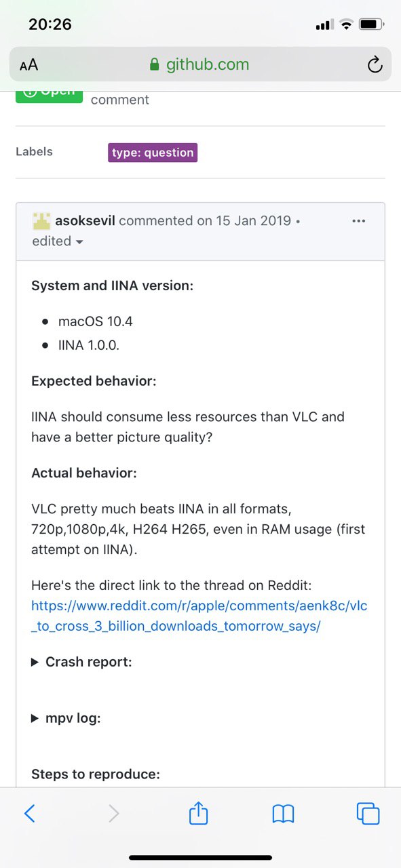Expand the mpv log section
Screen dimensions: 401x868
tap(66, 718)
